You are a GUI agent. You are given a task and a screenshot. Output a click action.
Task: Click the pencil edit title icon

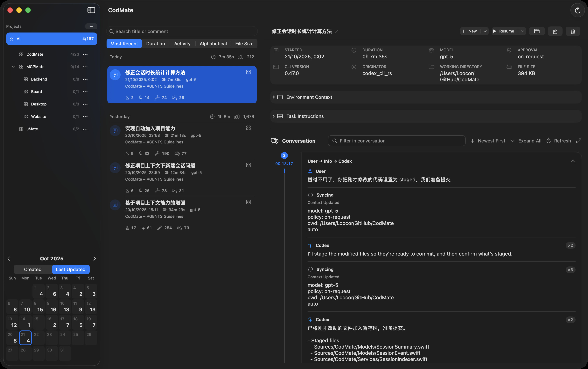coord(337,31)
